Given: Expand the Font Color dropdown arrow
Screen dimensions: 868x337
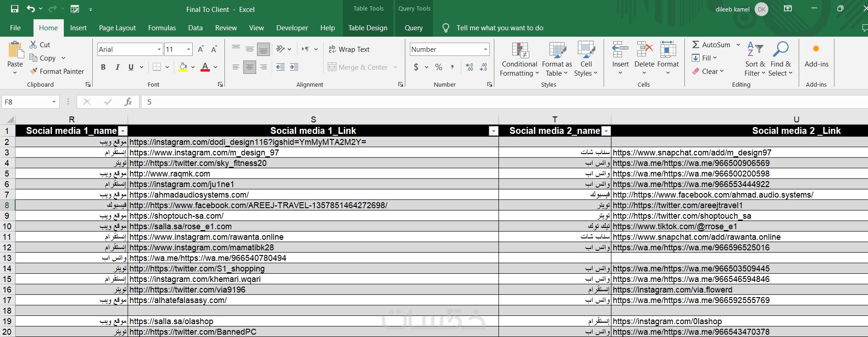Looking at the screenshot, I should pyautogui.click(x=215, y=67).
